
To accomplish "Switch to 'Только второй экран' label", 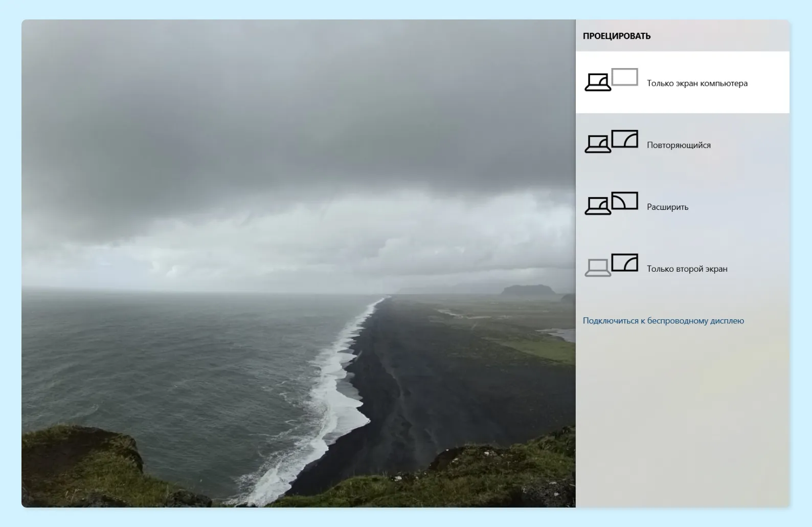I will coord(687,269).
